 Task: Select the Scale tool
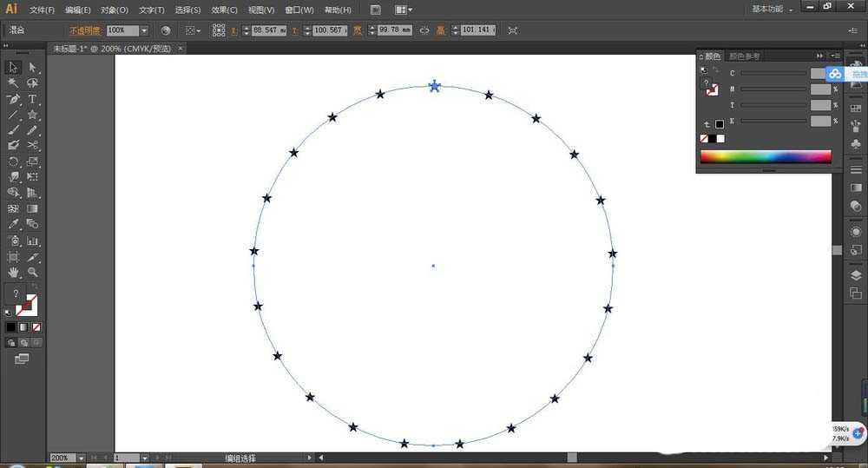33,161
